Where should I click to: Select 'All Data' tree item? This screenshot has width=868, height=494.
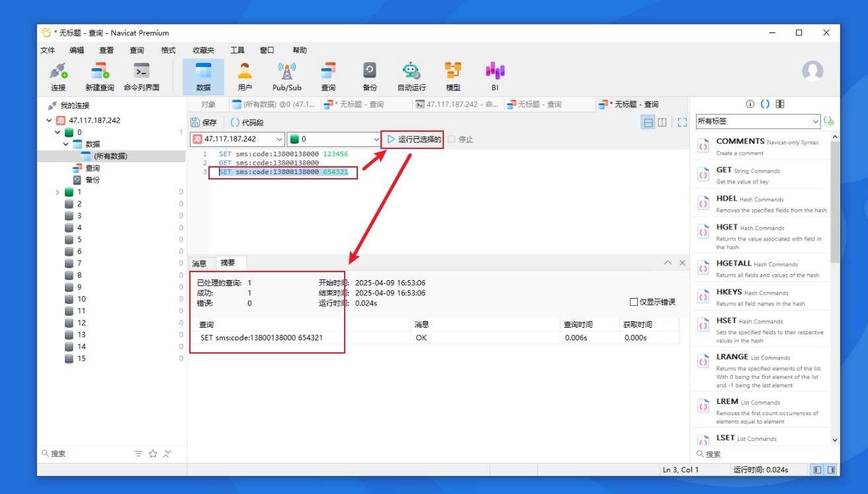pos(110,156)
